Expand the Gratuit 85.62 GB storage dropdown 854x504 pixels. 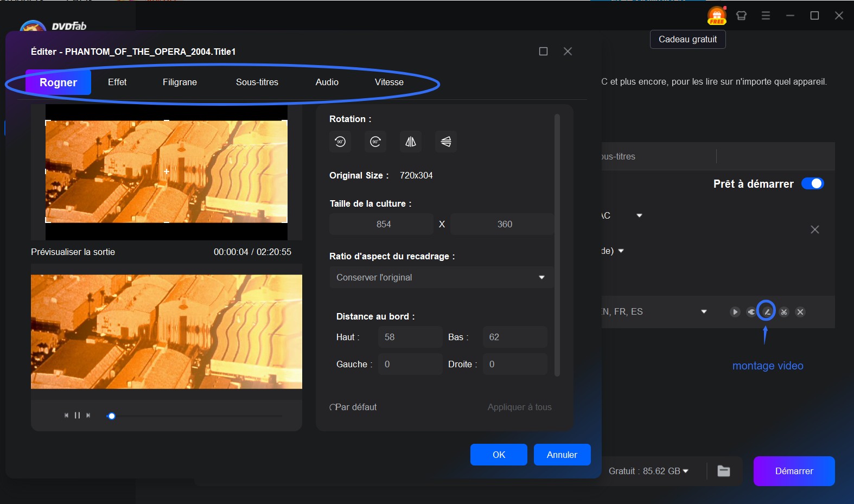pos(685,471)
